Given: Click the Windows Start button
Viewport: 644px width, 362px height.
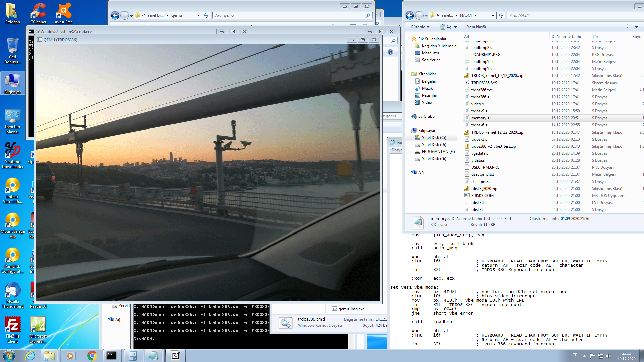Looking at the screenshot, I should (9, 356).
